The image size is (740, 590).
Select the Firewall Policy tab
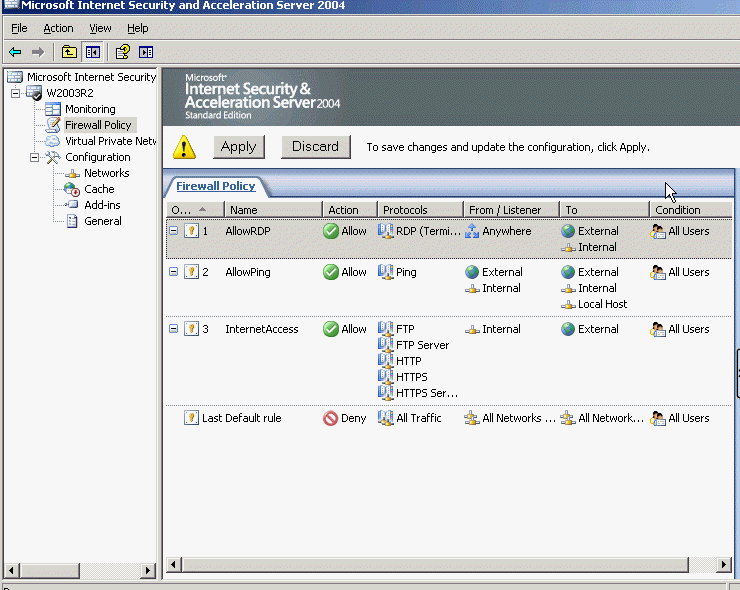[x=216, y=186]
